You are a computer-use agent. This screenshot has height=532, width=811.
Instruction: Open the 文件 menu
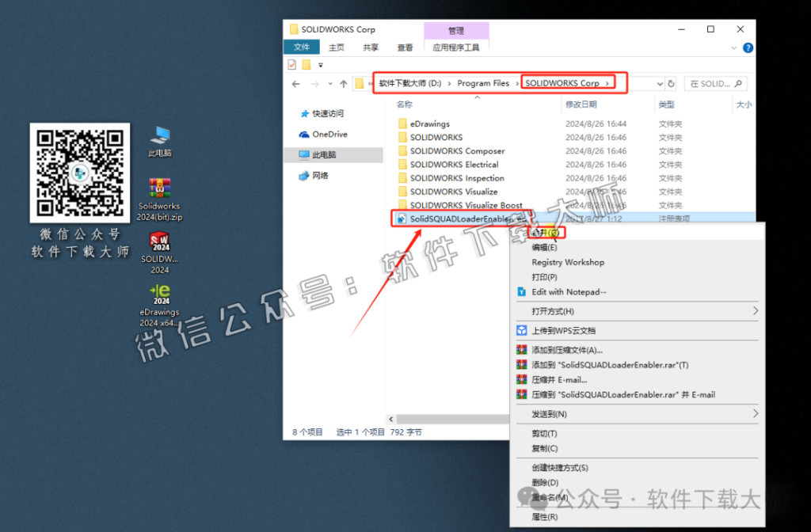click(301, 47)
